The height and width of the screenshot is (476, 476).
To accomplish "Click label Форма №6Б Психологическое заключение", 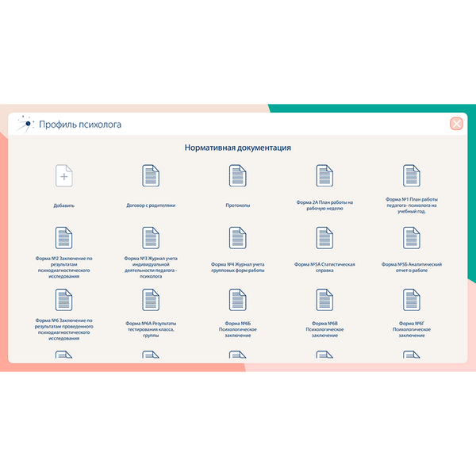I will click(238, 329).
